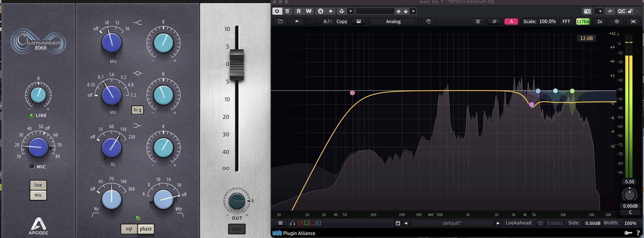Select the R channel button
The height and width of the screenshot is (238, 644).
click(x=306, y=223)
